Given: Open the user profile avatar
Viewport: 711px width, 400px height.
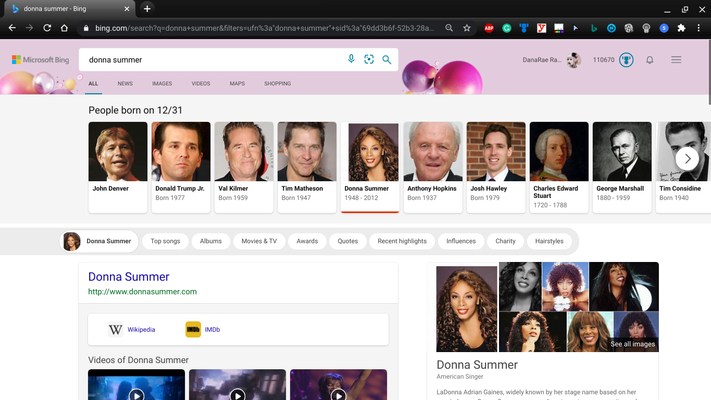Looking at the screenshot, I should click(574, 59).
